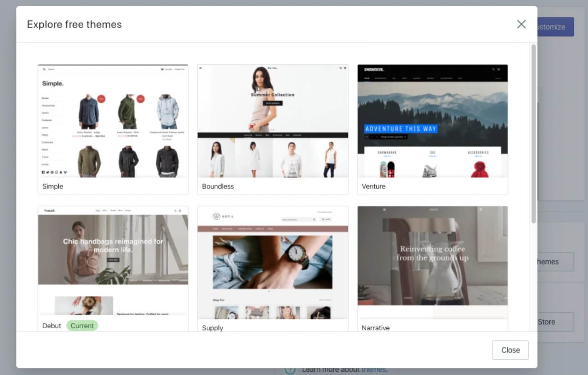The width and height of the screenshot is (588, 375).
Task: Click the bag icon in the Narrative theme header
Action: point(481,209)
